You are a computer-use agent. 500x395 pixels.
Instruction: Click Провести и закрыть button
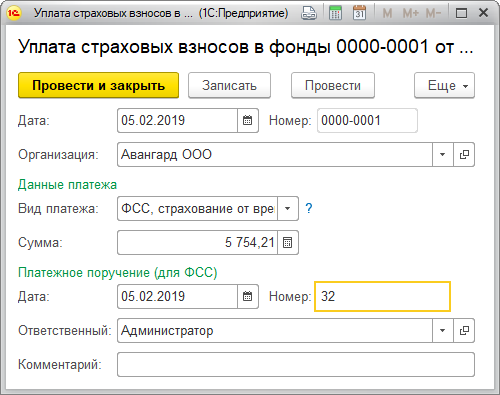[98, 85]
